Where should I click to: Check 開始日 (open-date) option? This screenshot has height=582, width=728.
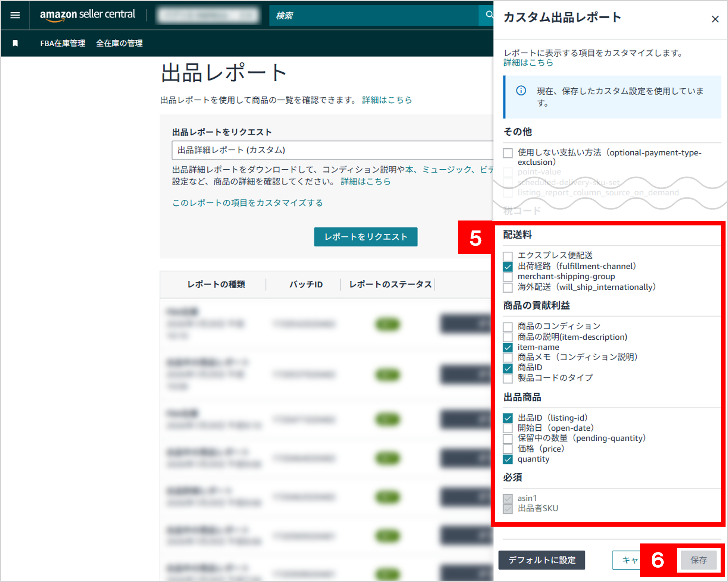[507, 428]
